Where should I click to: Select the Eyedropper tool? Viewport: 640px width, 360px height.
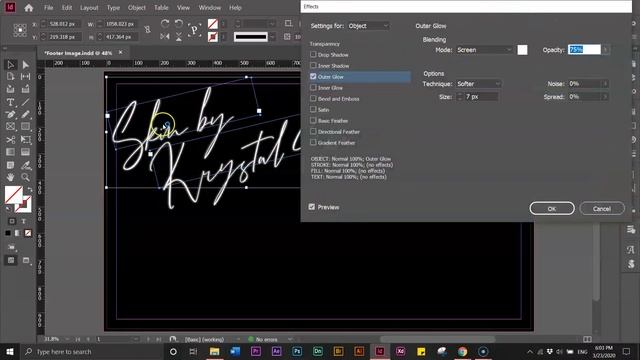click(x=26, y=165)
